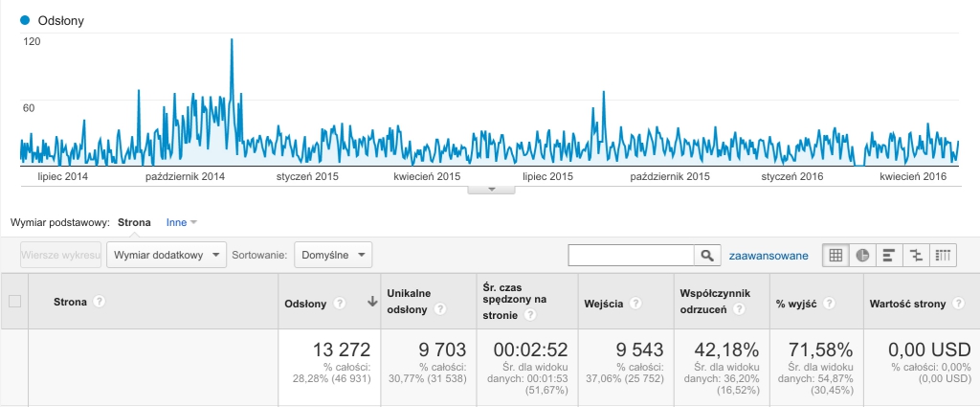Click the blue Odsłony legend dot
Screen dimensions: 980x407
[26, 19]
